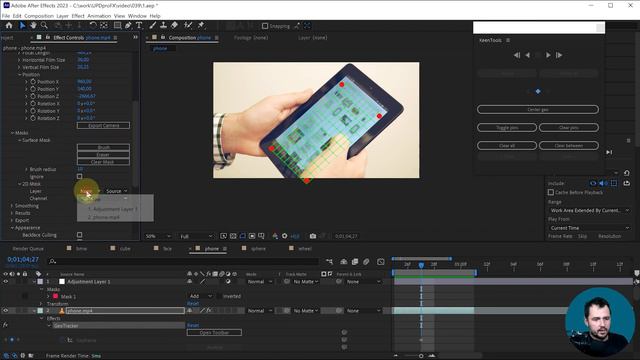Viewport: 640px width, 360px height.
Task: Open the Render Queue tab
Action: coord(28,248)
